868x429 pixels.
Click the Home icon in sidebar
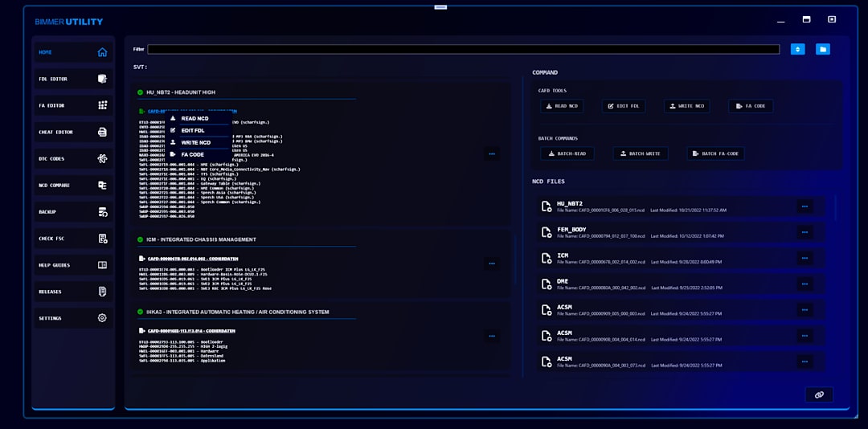(102, 52)
